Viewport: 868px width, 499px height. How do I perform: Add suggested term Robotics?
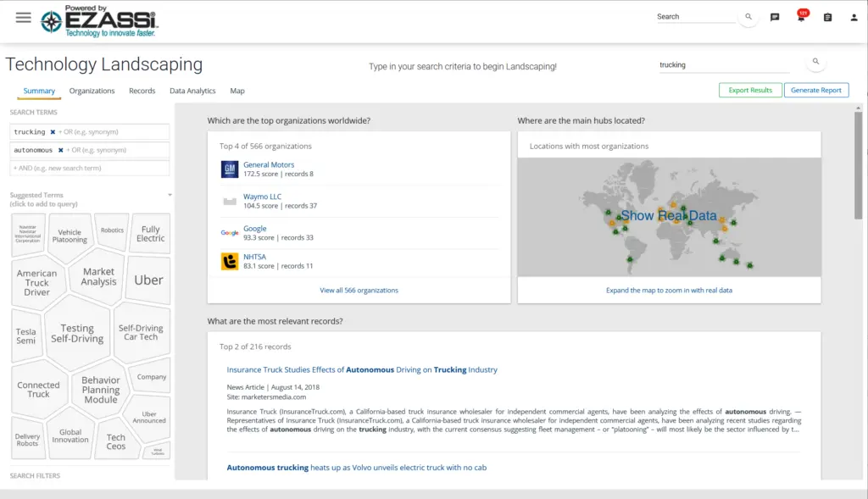[113, 230]
